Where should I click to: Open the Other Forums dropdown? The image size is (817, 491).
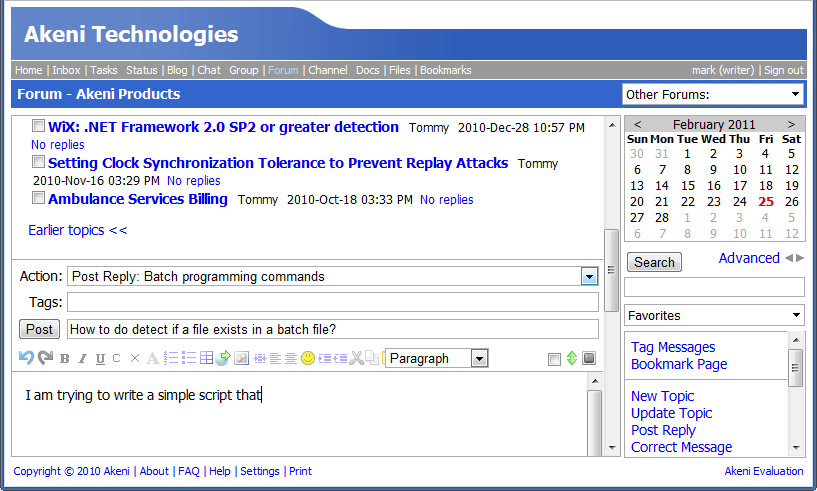point(712,94)
